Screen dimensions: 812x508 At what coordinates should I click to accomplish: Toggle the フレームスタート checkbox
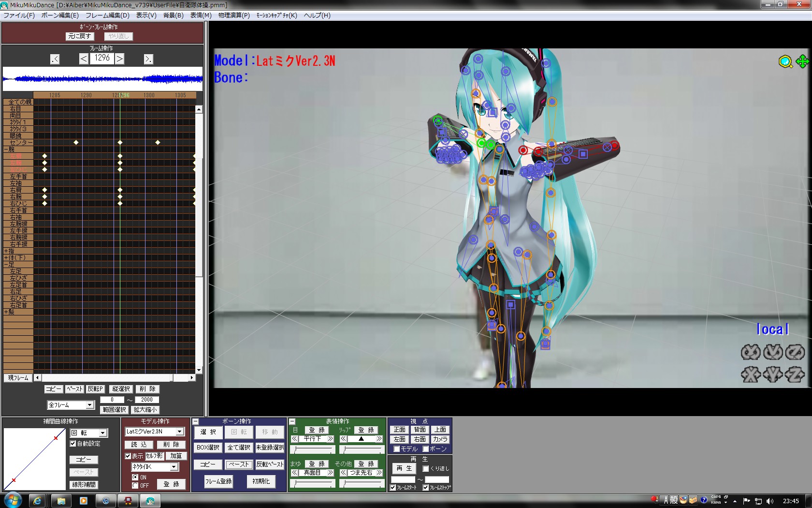tap(393, 488)
